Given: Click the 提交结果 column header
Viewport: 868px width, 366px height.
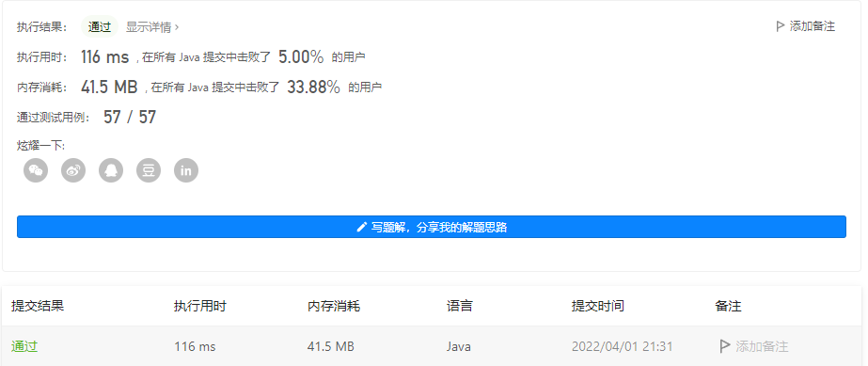Looking at the screenshot, I should (38, 306).
